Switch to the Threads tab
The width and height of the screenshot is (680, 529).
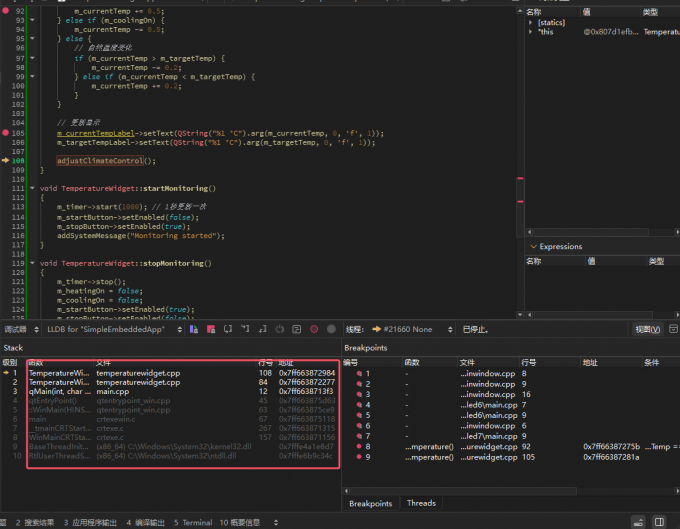pos(420,503)
